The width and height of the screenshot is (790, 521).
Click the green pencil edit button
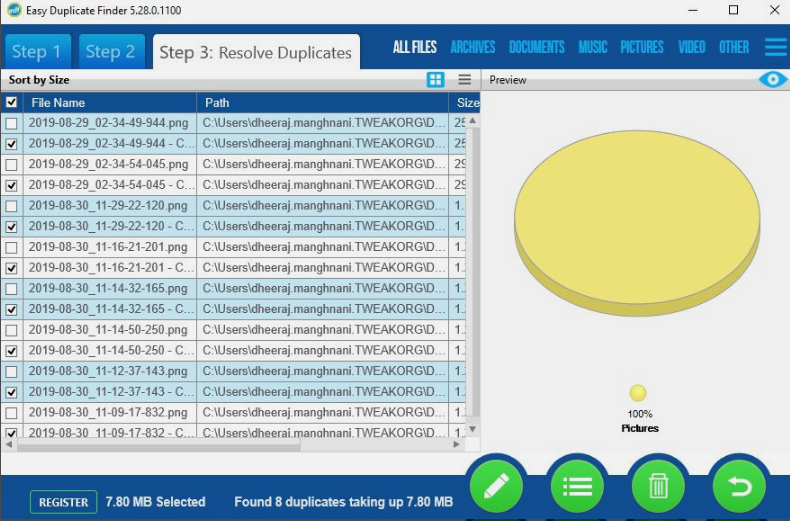tap(497, 486)
